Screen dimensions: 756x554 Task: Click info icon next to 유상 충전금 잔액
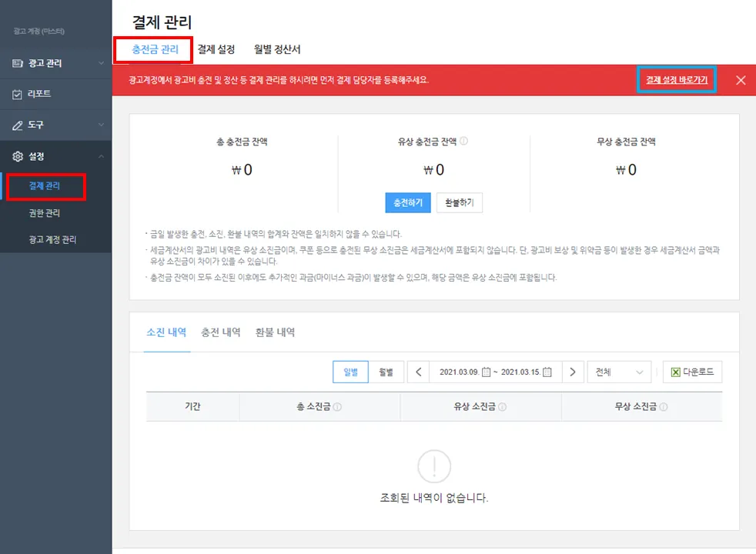463,141
